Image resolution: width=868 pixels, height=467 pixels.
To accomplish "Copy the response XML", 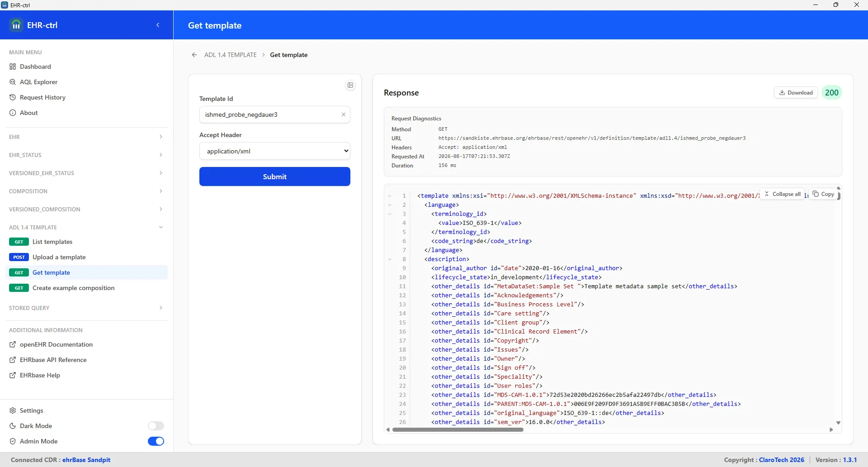I will (x=823, y=194).
